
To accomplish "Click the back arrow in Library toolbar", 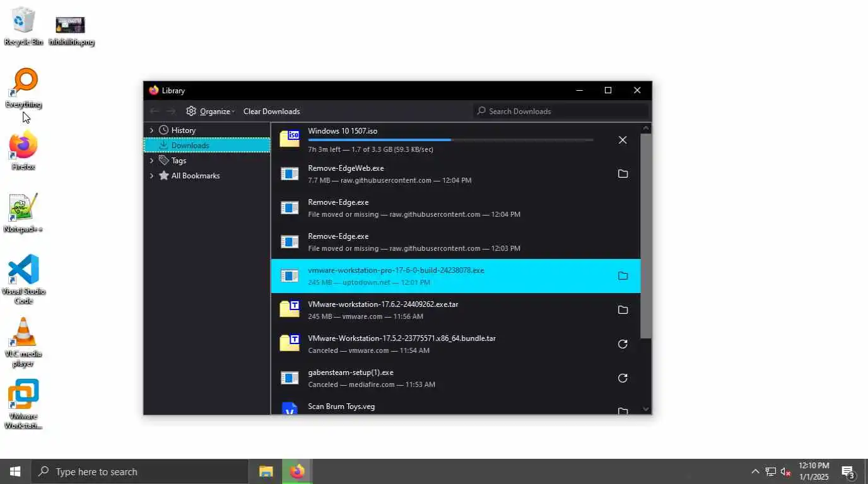I will click(155, 111).
